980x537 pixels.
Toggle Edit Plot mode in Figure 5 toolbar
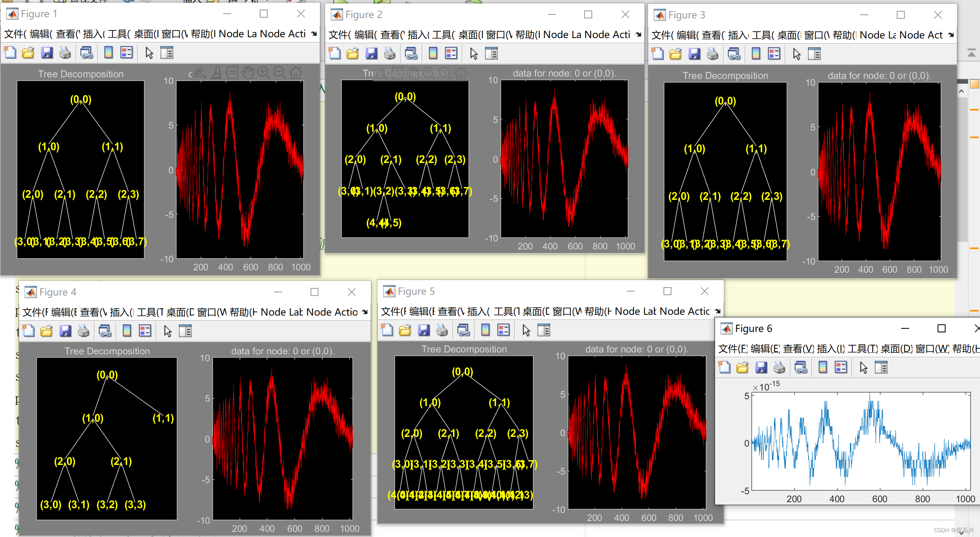[526, 330]
